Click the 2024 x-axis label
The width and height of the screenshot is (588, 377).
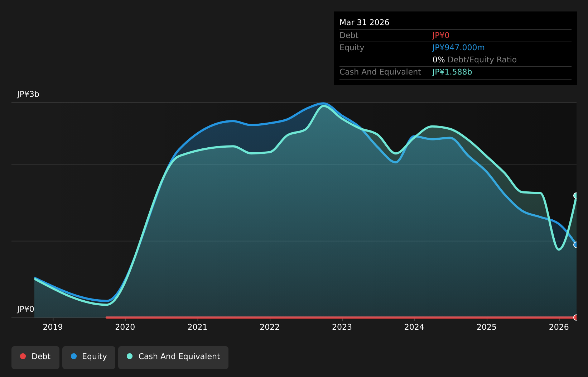pyautogui.click(x=414, y=327)
